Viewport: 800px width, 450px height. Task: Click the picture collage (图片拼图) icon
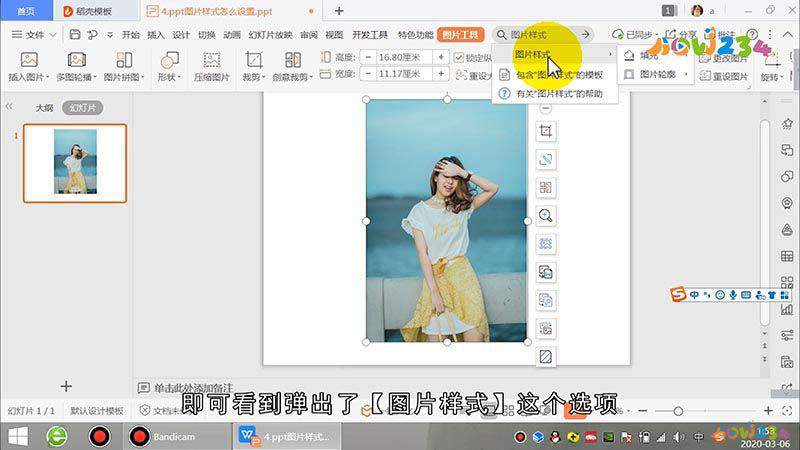(x=124, y=60)
